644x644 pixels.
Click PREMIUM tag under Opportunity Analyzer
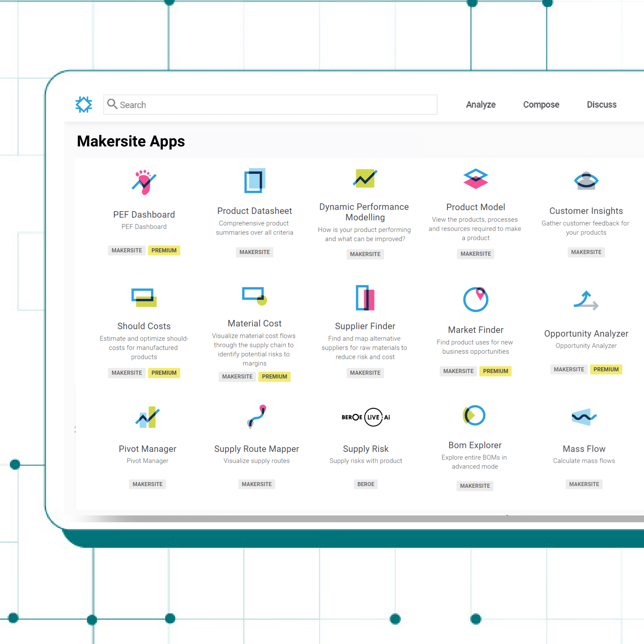(606, 369)
